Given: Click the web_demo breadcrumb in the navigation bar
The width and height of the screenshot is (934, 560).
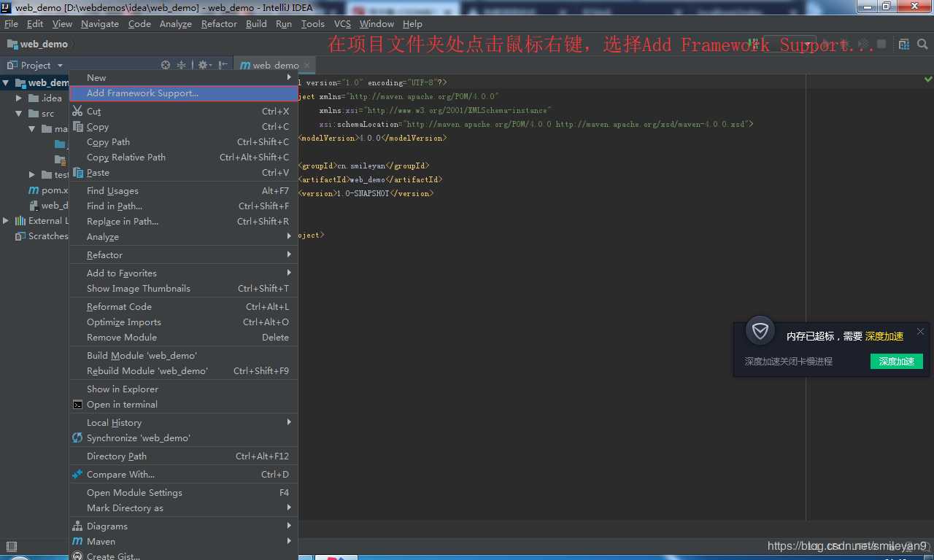Looking at the screenshot, I should click(37, 44).
